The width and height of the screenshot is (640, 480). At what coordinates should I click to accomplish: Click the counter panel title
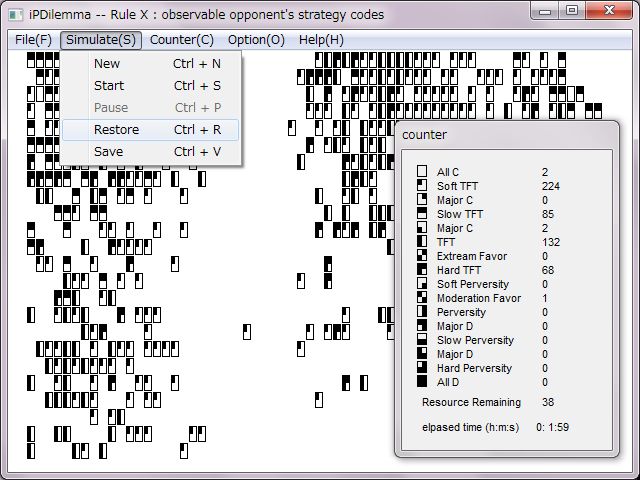point(424,135)
